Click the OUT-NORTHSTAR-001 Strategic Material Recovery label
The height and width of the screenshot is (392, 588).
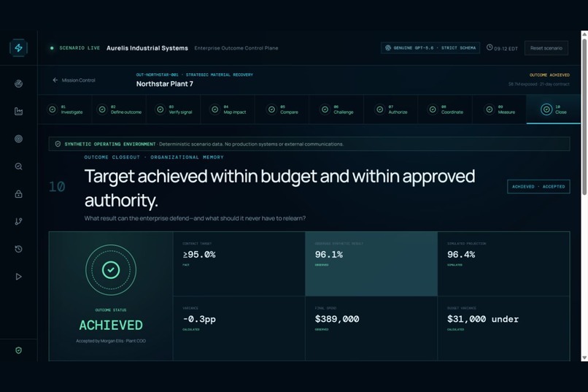[194, 74]
